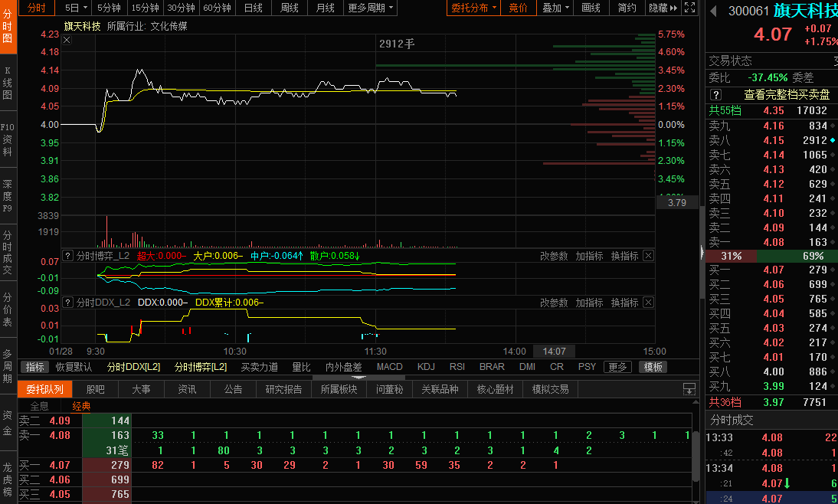Screen dimensions: 838x504
Task: Click 加指标 on 分时博弈_L2 panel
Action: pyautogui.click(x=589, y=256)
